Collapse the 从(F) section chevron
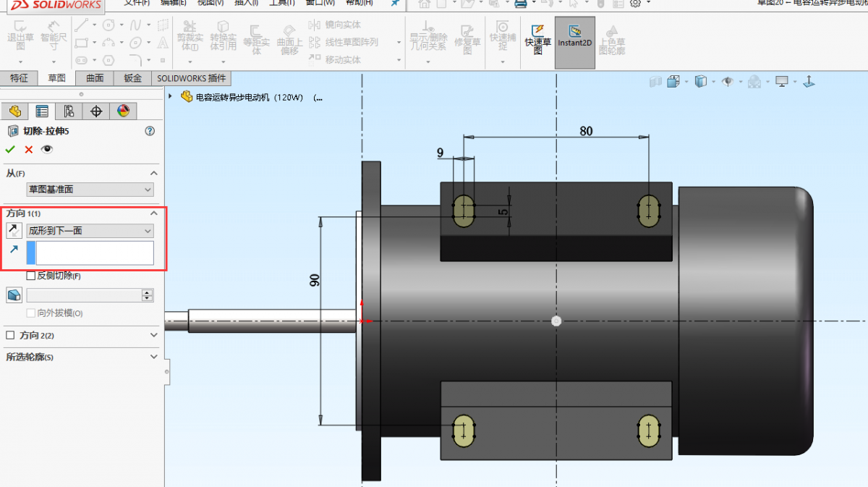Image resolution: width=868 pixels, height=487 pixels. (153, 173)
